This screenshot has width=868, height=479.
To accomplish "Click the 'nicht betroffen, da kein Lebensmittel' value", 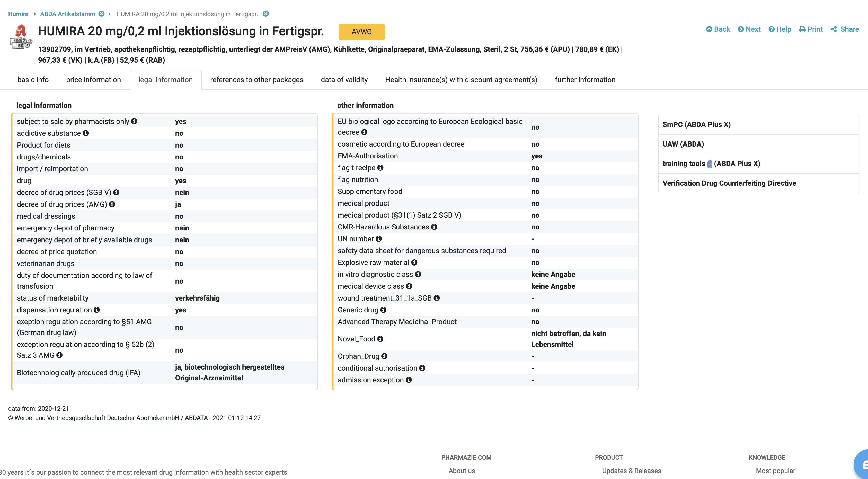I will [x=569, y=339].
